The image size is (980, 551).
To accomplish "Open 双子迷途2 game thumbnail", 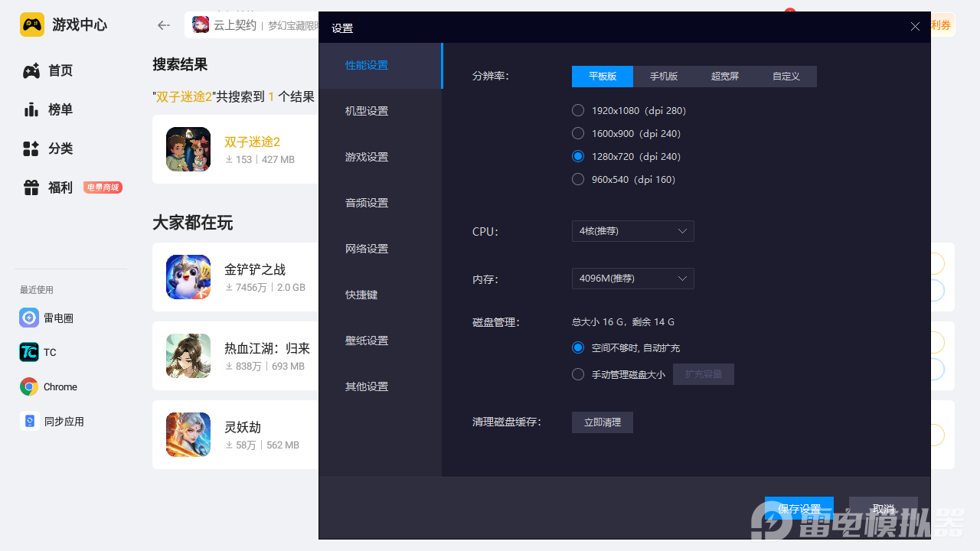I will point(188,149).
